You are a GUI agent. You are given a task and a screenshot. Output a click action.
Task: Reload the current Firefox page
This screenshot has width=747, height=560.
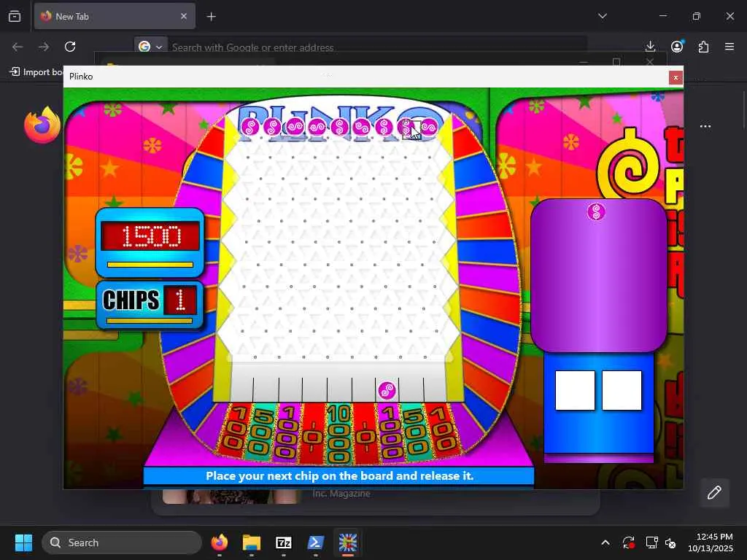tap(70, 47)
